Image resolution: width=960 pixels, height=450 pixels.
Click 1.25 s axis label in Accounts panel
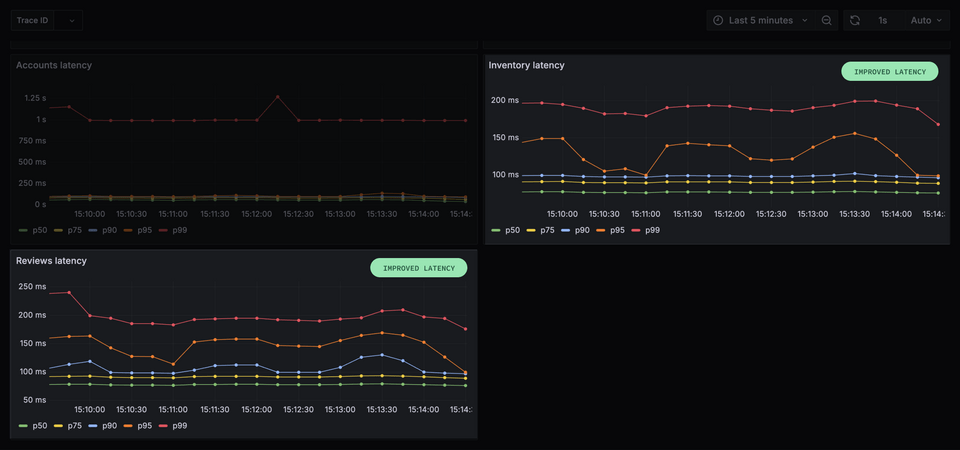tap(35, 98)
